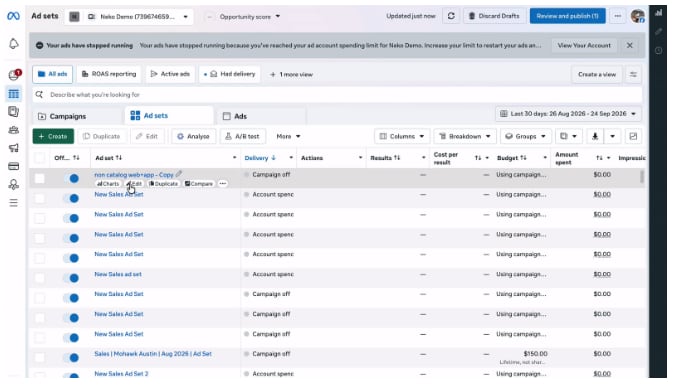Open the all tools hamburger menu

pyautogui.click(x=13, y=203)
